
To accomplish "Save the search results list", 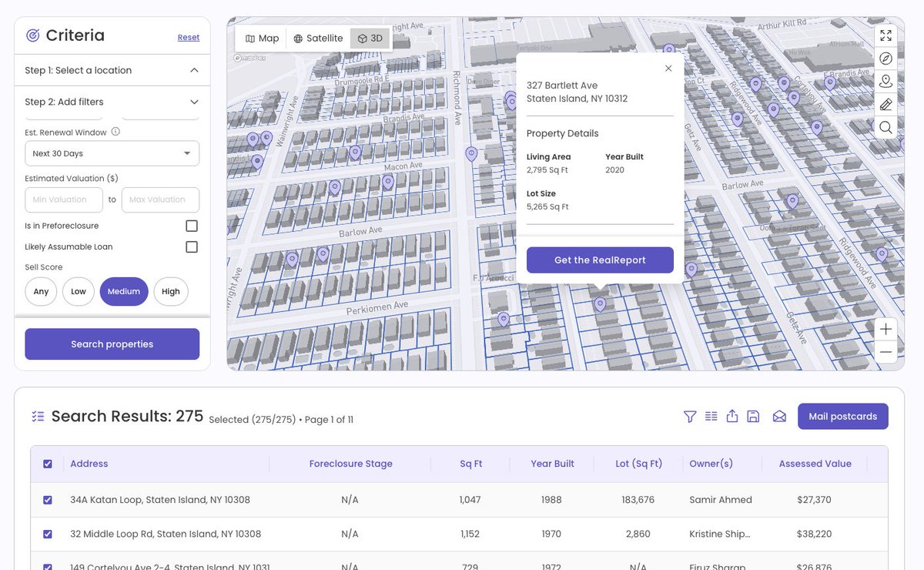I will click(x=753, y=417).
